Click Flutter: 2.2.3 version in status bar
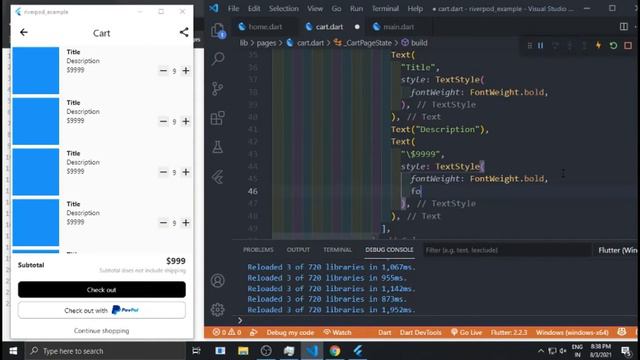This screenshot has height=360, width=640. (509, 332)
